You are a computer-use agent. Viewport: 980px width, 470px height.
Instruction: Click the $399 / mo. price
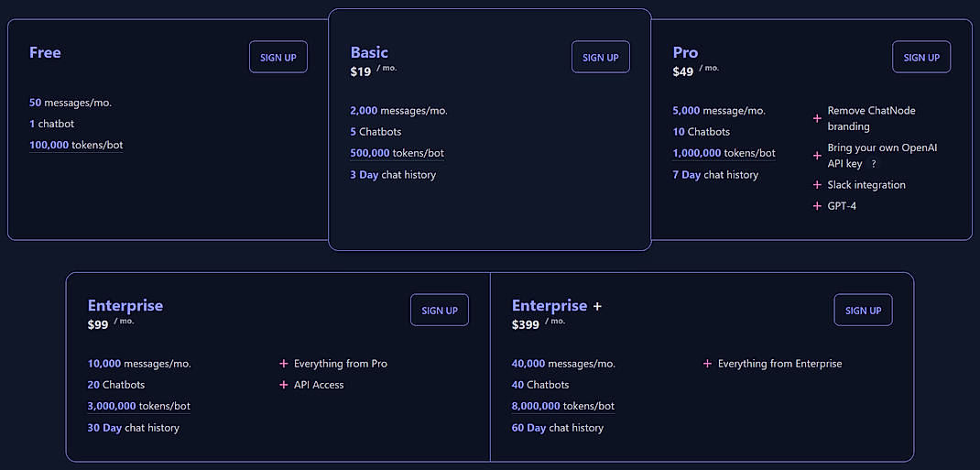tap(539, 323)
